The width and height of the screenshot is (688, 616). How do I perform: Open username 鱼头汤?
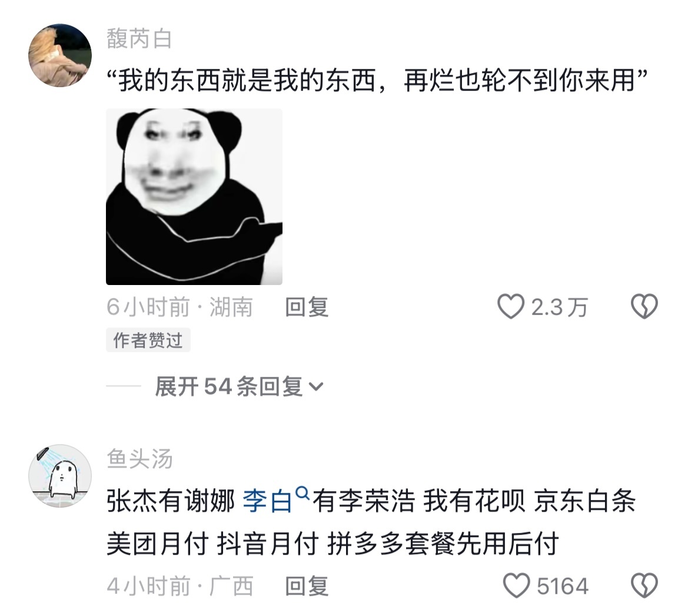pyautogui.click(x=139, y=459)
